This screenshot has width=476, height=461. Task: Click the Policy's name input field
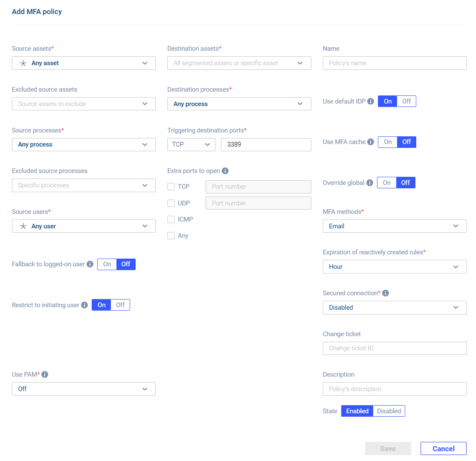pos(395,63)
